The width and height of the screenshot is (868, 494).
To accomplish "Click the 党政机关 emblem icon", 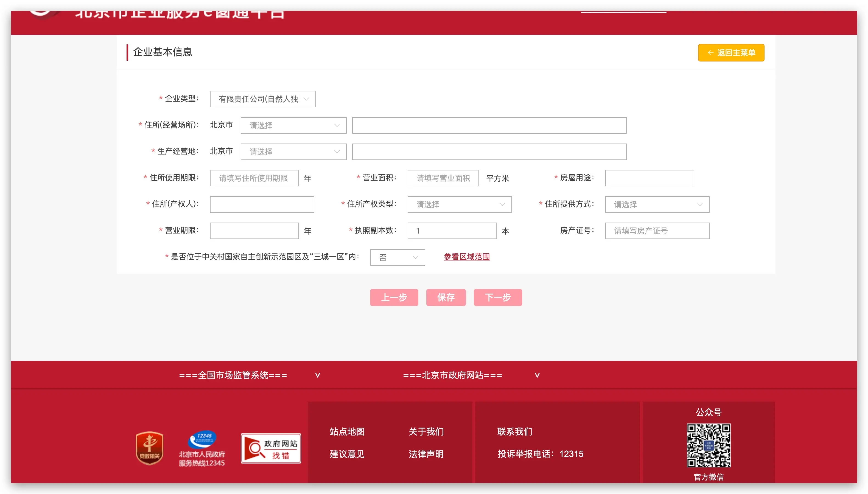I will [149, 448].
